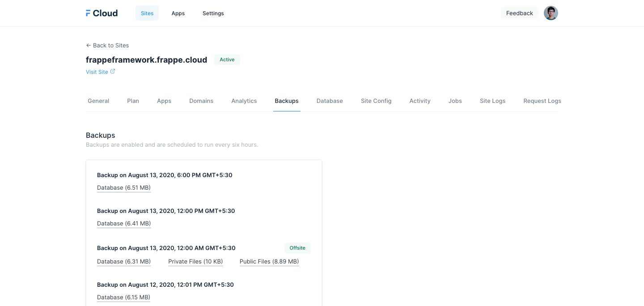The width and height of the screenshot is (644, 306).
Task: Download Database (6.51 MB) backup
Action: [x=124, y=188]
